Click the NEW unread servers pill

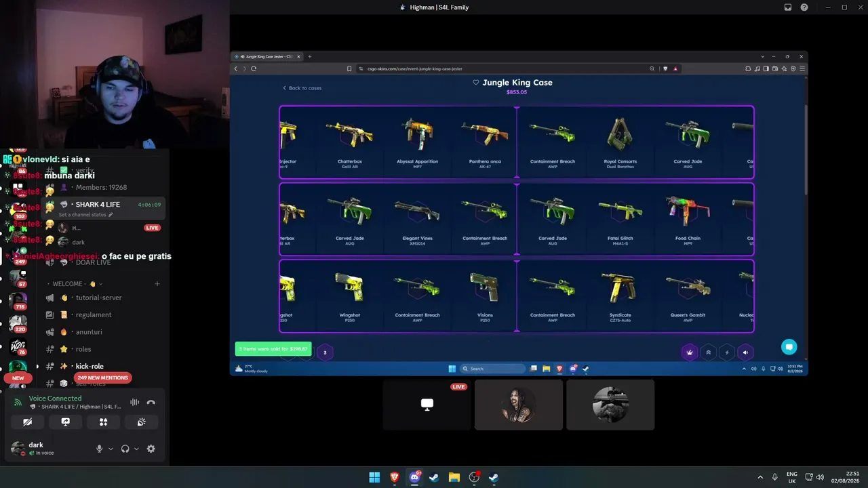coord(18,378)
